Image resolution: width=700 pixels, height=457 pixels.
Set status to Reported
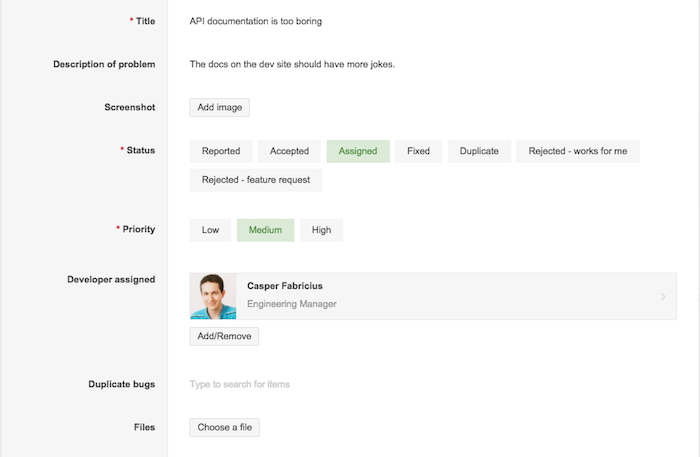click(x=221, y=151)
